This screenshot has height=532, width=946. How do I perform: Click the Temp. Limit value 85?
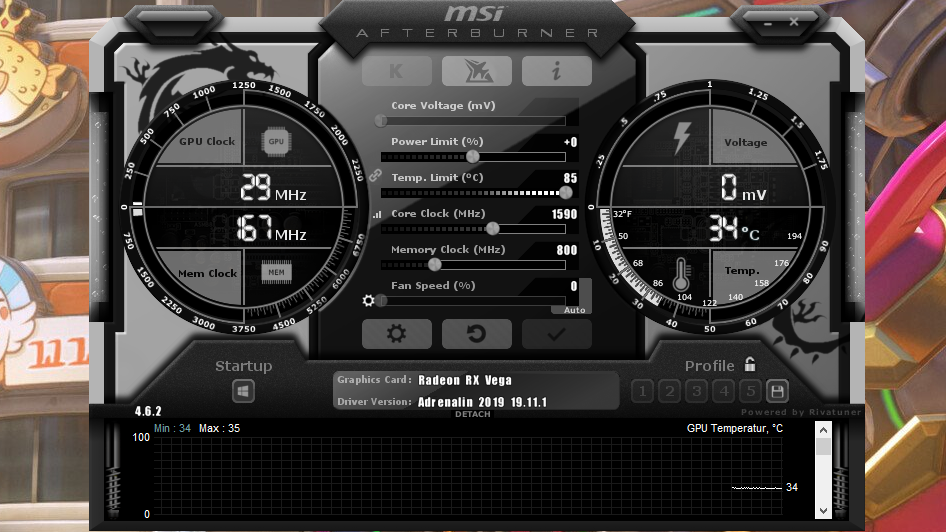570,178
